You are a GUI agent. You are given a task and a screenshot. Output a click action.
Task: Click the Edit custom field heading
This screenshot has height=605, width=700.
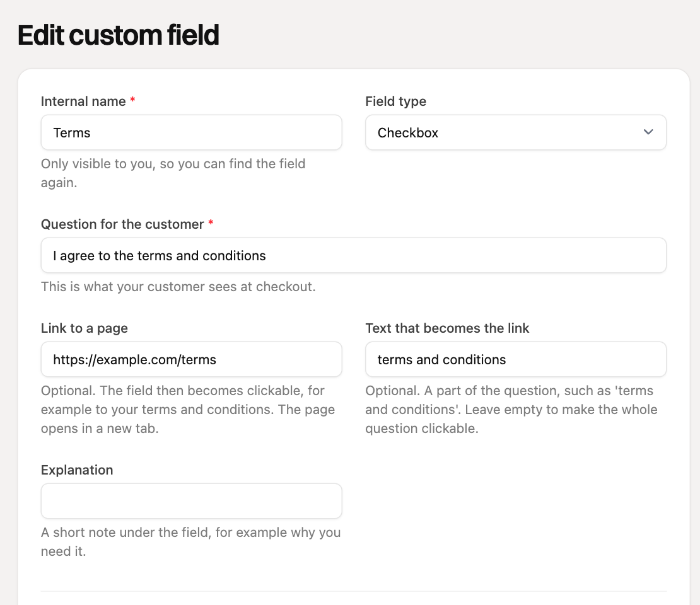click(x=119, y=35)
